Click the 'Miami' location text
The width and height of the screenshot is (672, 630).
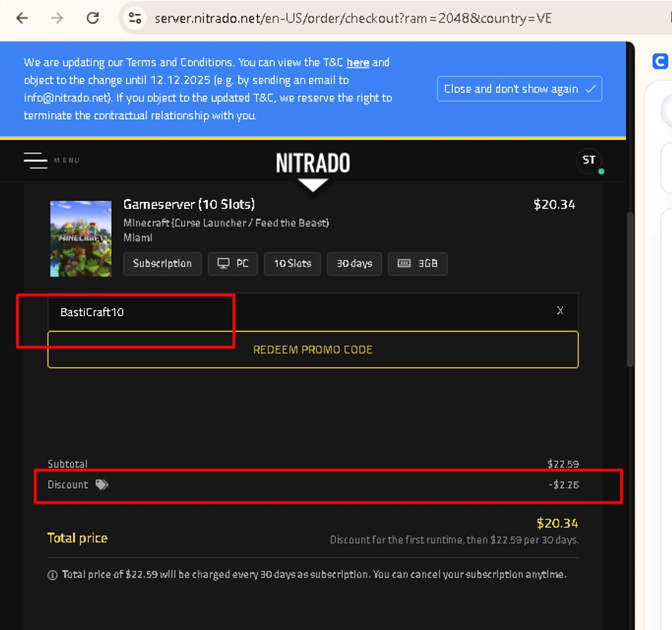click(138, 237)
